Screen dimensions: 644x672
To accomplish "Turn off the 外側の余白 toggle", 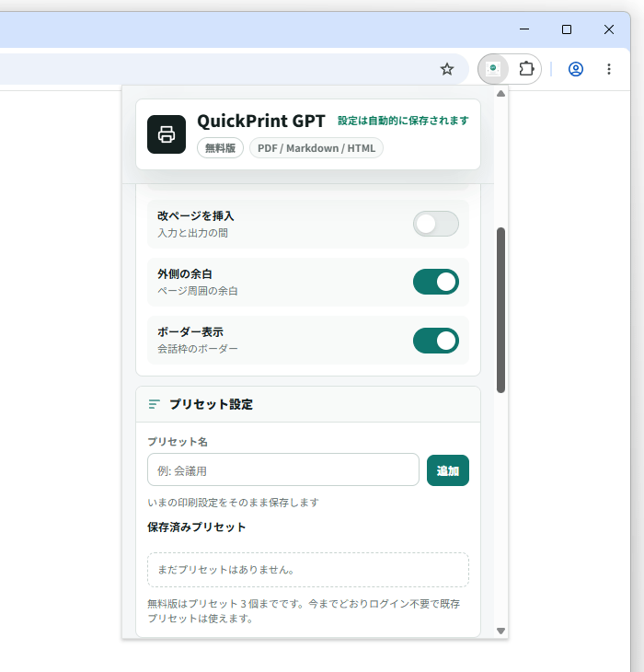I will 436,282.
